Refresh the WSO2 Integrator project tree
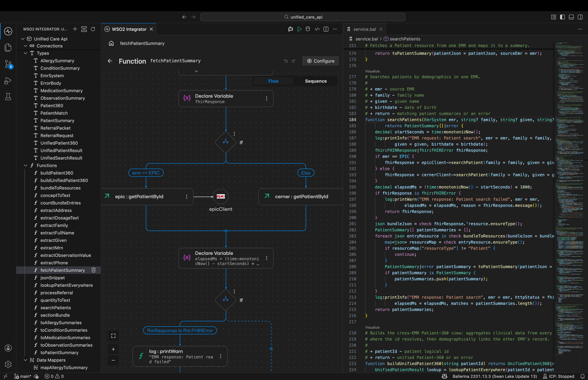 pyautogui.click(x=93, y=29)
